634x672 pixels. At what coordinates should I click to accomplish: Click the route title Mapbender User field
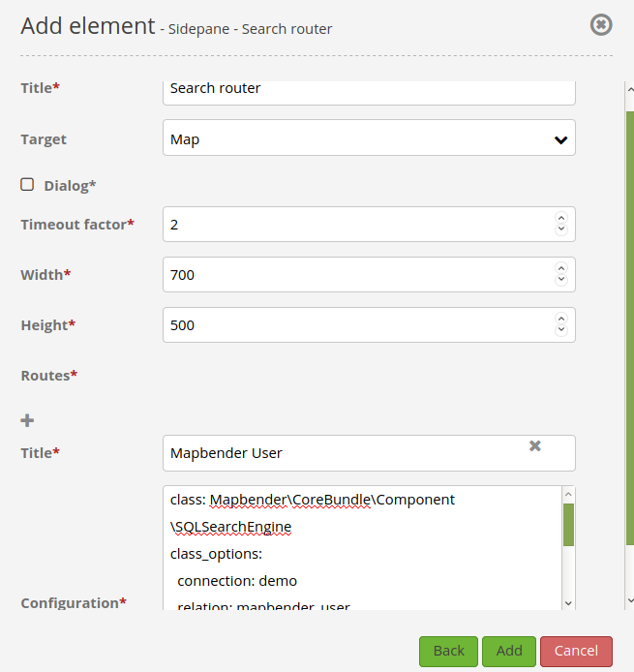pyautogui.click(x=344, y=452)
